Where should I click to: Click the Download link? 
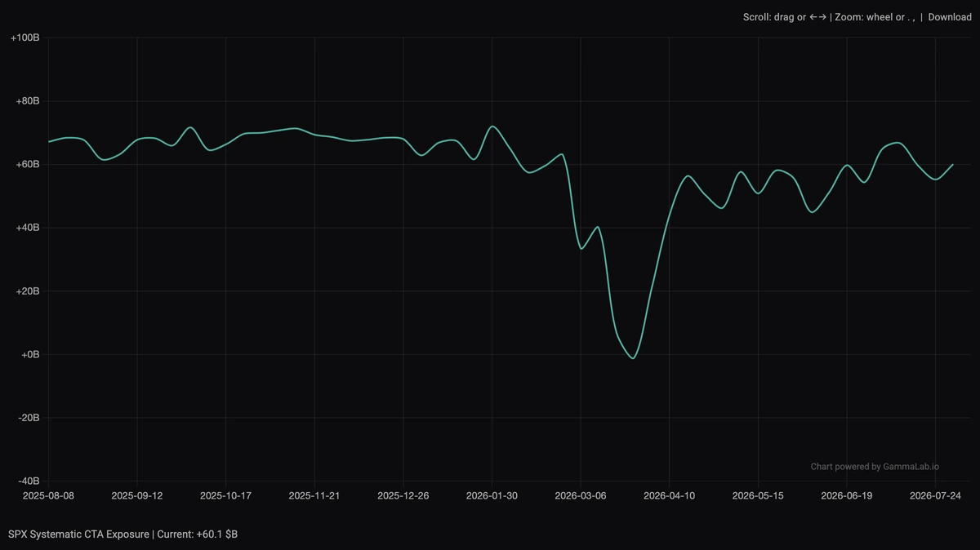point(950,17)
